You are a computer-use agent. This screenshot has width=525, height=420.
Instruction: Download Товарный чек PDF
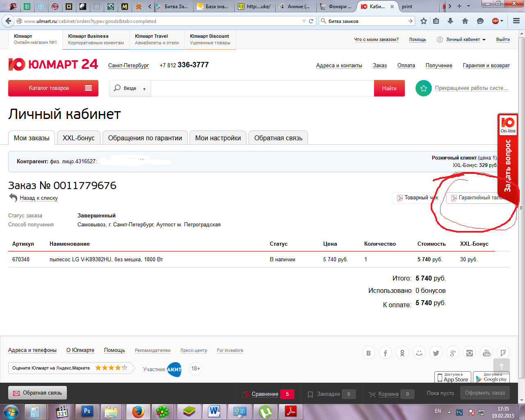417,198
